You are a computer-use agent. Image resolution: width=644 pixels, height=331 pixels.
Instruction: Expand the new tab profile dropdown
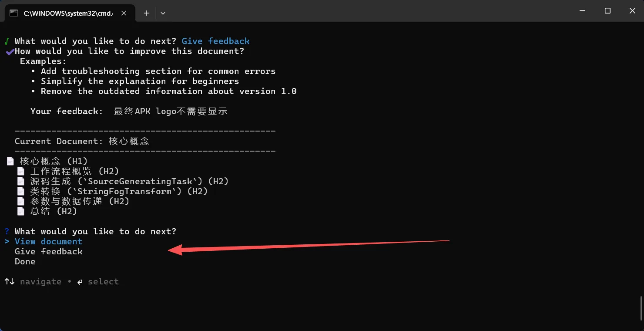[163, 13]
